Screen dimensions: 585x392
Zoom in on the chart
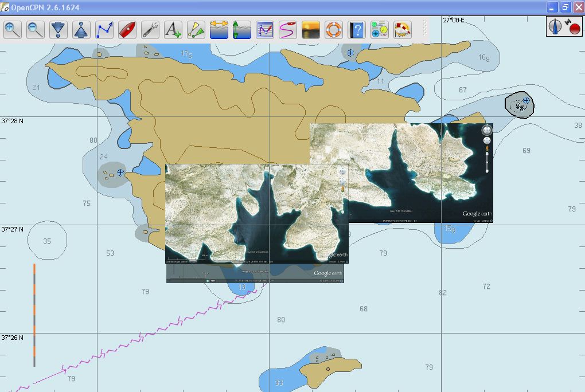coord(12,30)
